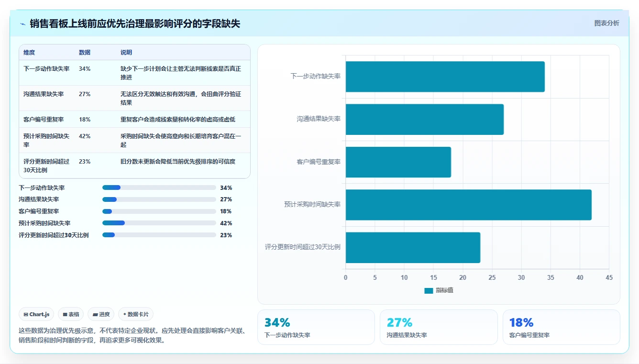Click the chart bar for 沟通结果缺失率
639x364 pixels.
(425, 119)
